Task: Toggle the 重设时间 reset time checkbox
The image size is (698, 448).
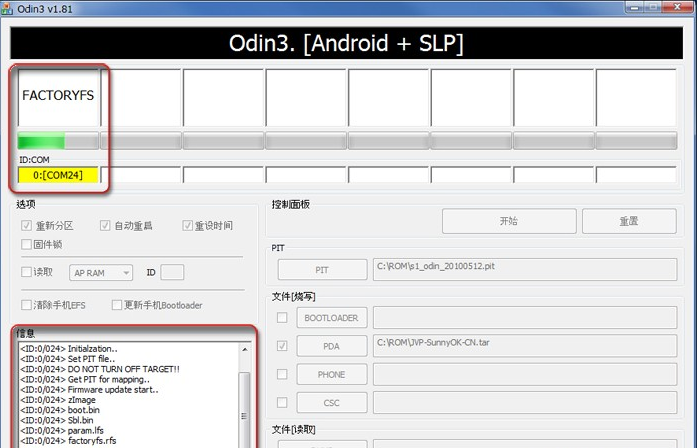Action: (187, 225)
